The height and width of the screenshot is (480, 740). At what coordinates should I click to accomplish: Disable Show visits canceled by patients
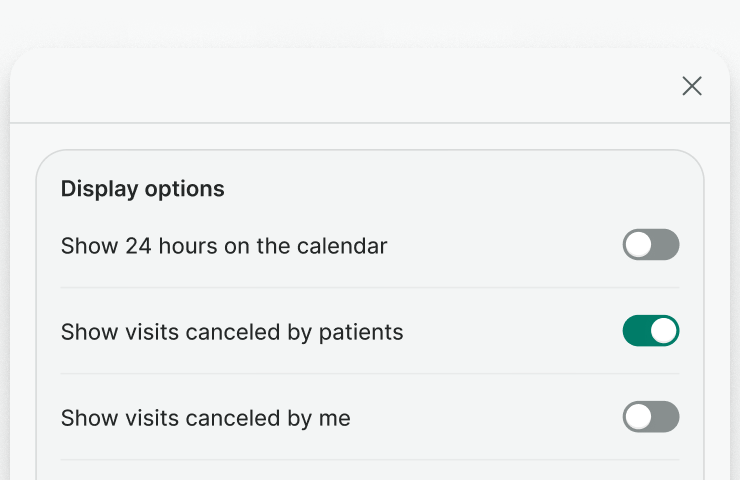point(651,331)
